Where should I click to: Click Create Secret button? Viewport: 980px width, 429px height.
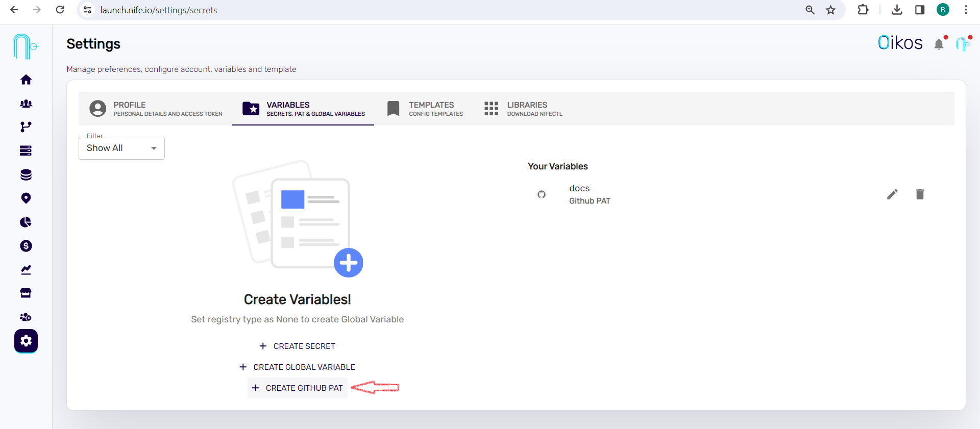point(297,346)
